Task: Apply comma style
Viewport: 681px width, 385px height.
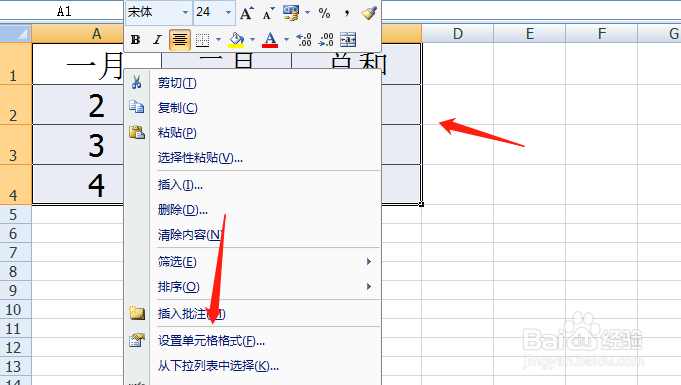Action: pyautogui.click(x=347, y=13)
